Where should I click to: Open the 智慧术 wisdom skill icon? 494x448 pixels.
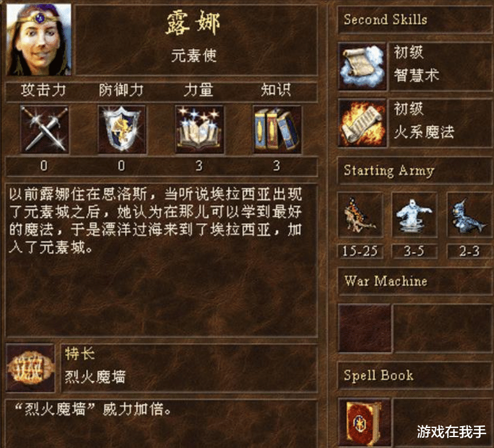[x=362, y=67]
